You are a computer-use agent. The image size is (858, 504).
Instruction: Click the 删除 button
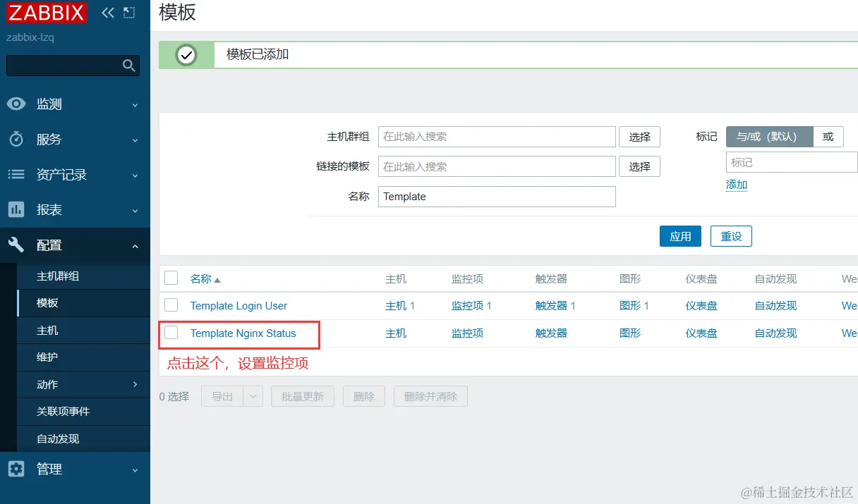tap(363, 396)
